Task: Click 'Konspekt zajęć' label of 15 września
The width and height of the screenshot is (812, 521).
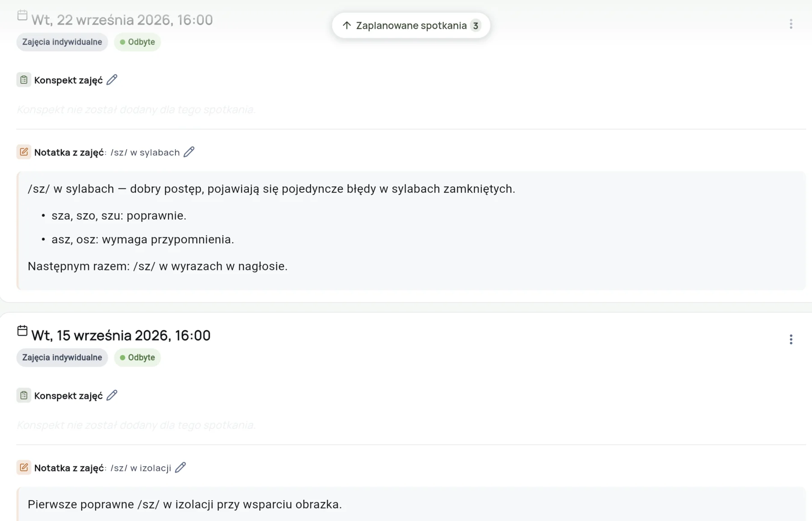Action: coord(69,396)
